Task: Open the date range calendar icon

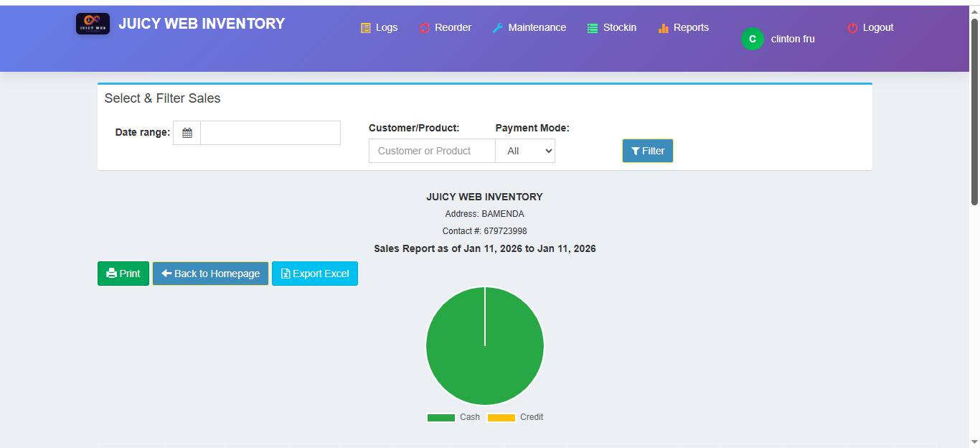Action: click(x=187, y=133)
